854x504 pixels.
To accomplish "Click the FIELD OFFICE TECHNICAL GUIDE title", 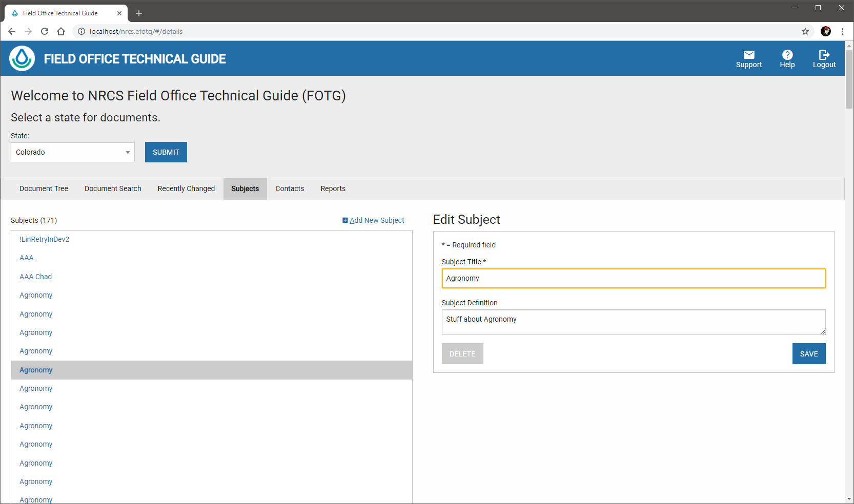I will click(x=135, y=59).
